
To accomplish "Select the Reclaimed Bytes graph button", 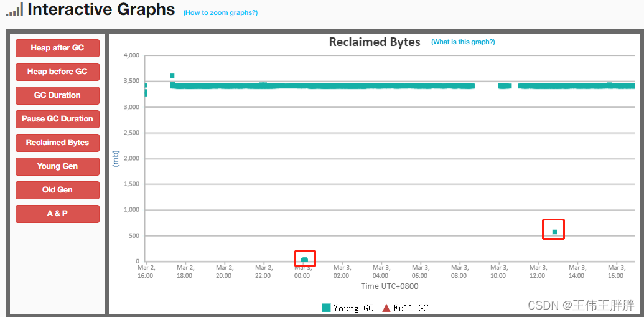I will click(57, 143).
